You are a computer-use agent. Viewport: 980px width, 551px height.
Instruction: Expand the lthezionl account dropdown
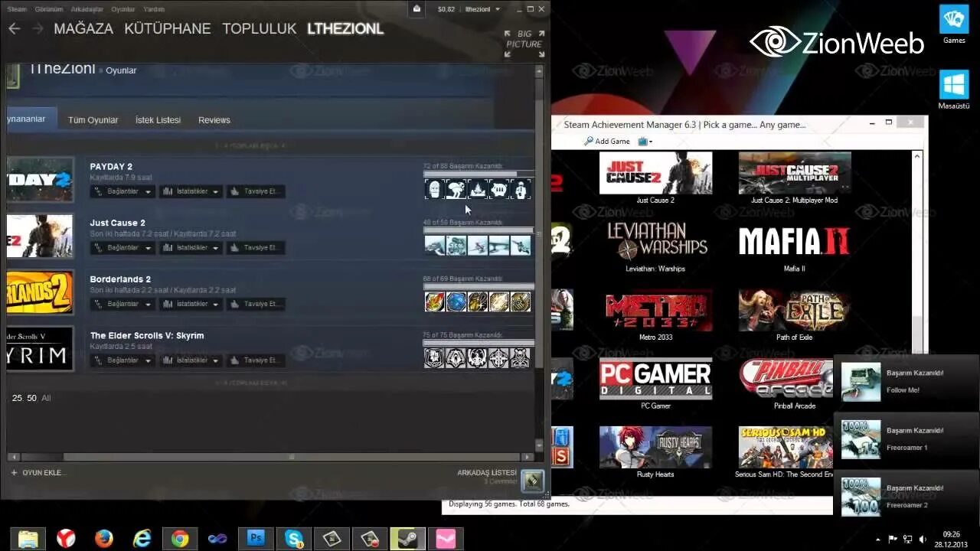(x=483, y=9)
